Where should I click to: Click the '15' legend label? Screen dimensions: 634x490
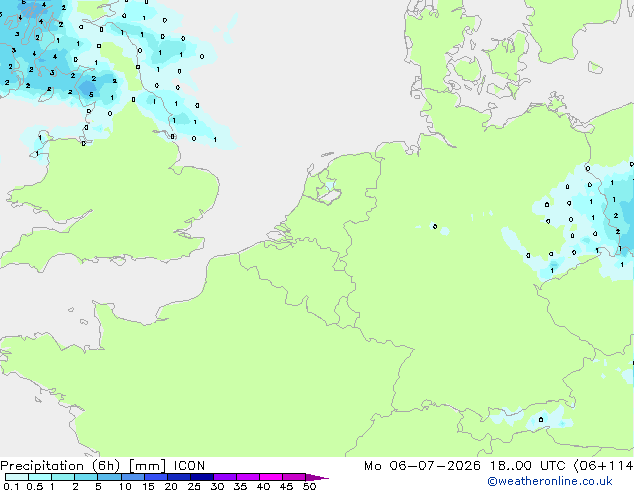point(148,486)
